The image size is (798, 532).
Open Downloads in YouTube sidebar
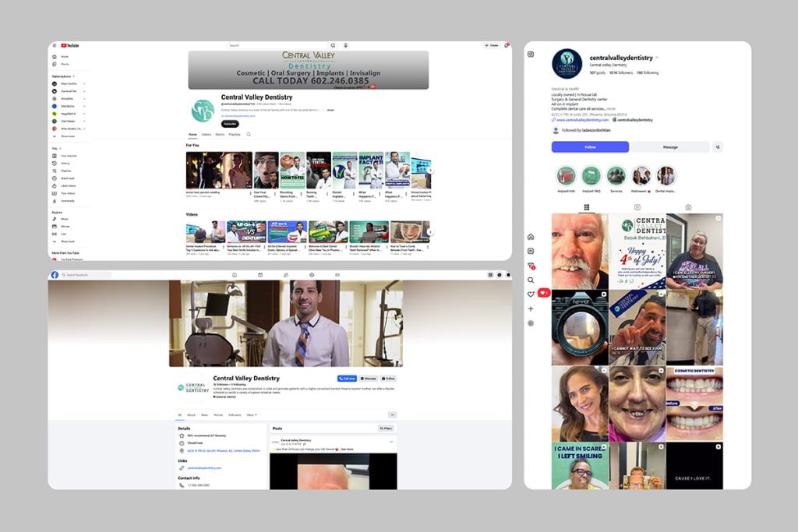click(64, 201)
